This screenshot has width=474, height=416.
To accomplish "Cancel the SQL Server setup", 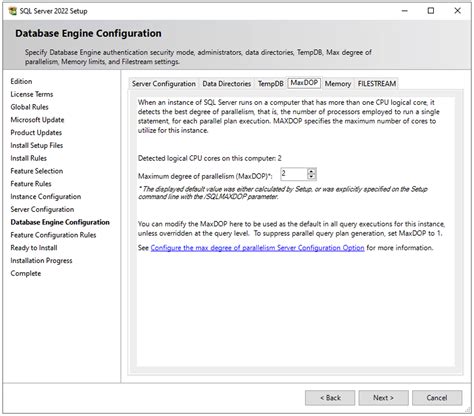I will [437, 398].
